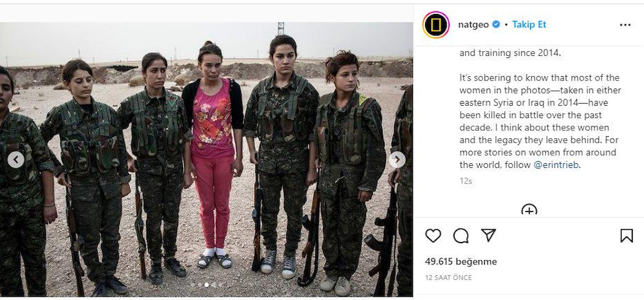Viewport: 644px width, 300px height.
Task: Follow natgeo with Takip Et button
Action: [x=529, y=25]
